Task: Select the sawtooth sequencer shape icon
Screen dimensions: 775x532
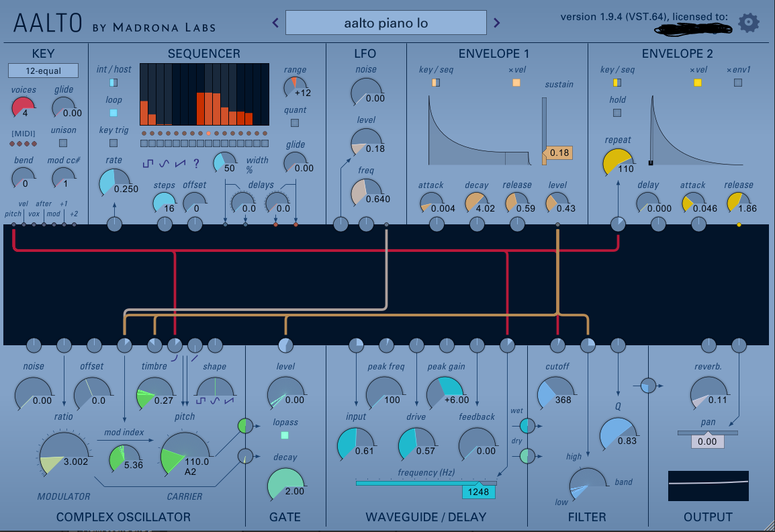Action: point(179,163)
